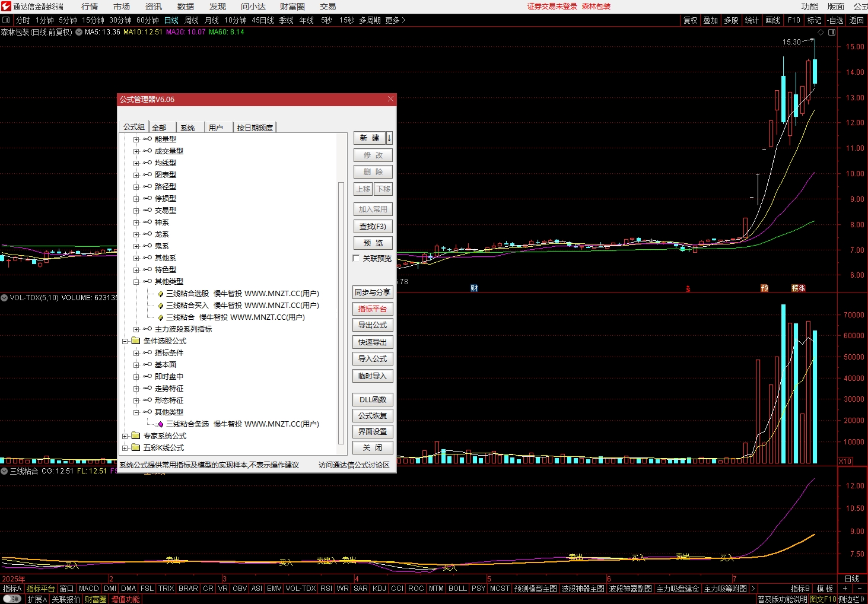The height and width of the screenshot is (604, 868).
Task: Expand the 主力波段系列指标 node
Action: tap(136, 329)
